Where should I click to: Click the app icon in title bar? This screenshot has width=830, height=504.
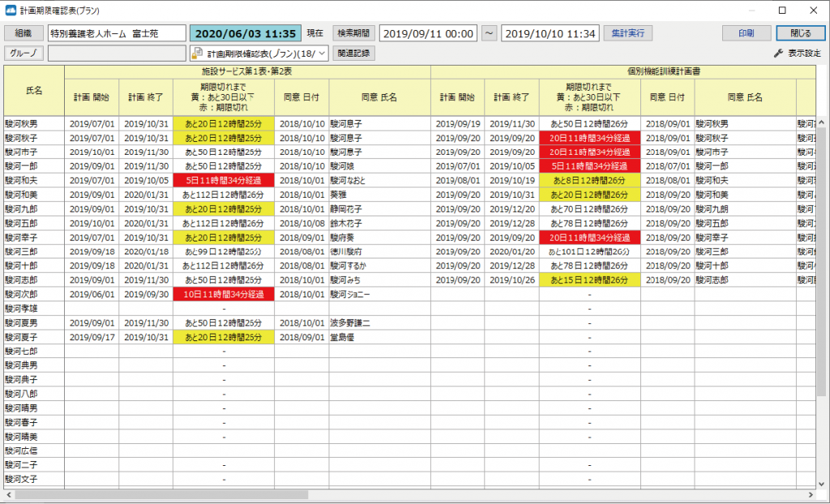pyautogui.click(x=11, y=11)
